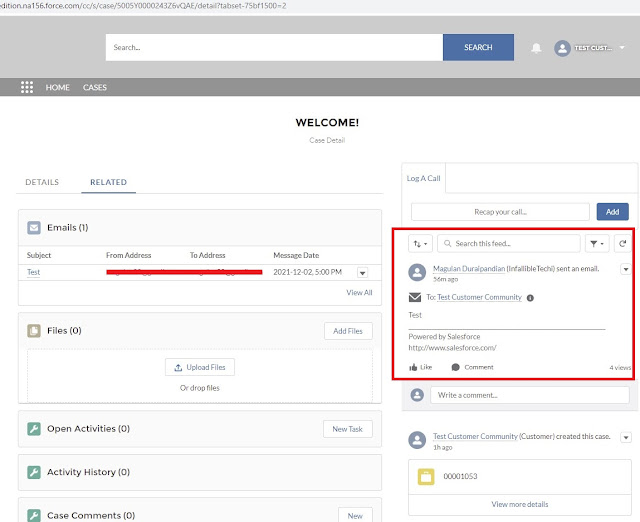The image size is (640, 522).
Task: Open actions menu on the sent email post
Action: coord(626,269)
